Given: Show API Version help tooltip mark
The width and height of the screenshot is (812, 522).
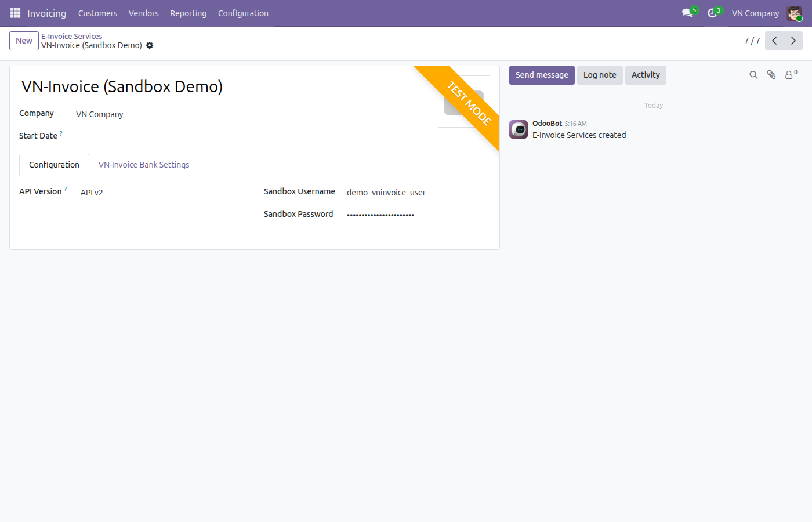Looking at the screenshot, I should 66,189.
